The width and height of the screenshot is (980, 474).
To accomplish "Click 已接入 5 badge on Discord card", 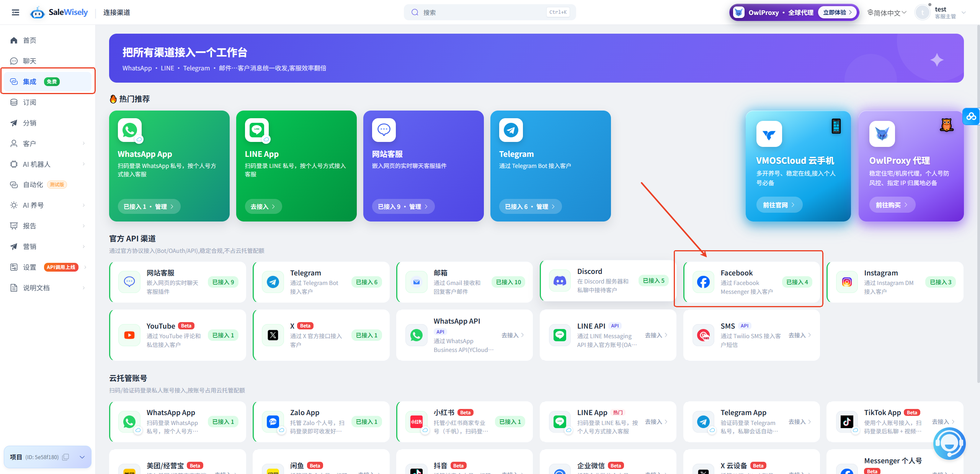I will pos(653,281).
